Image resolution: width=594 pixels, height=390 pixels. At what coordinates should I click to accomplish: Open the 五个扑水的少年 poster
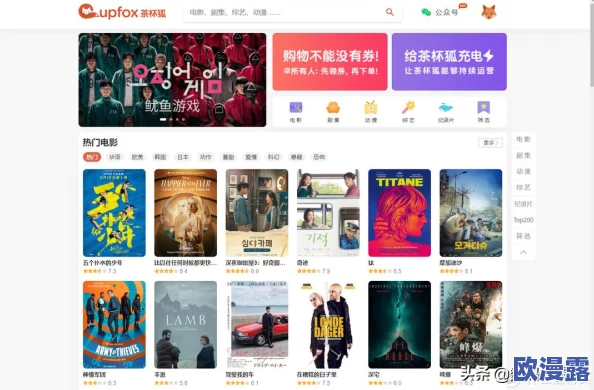[x=114, y=213]
